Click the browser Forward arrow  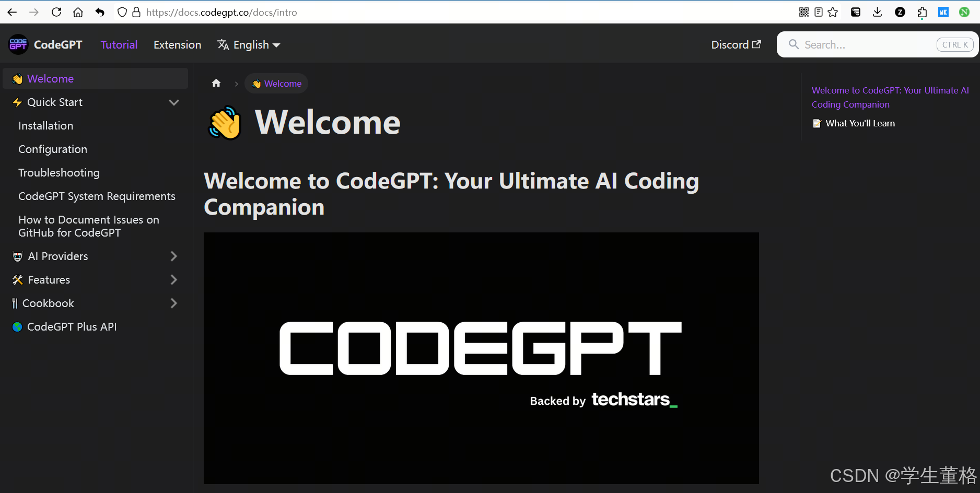point(34,12)
